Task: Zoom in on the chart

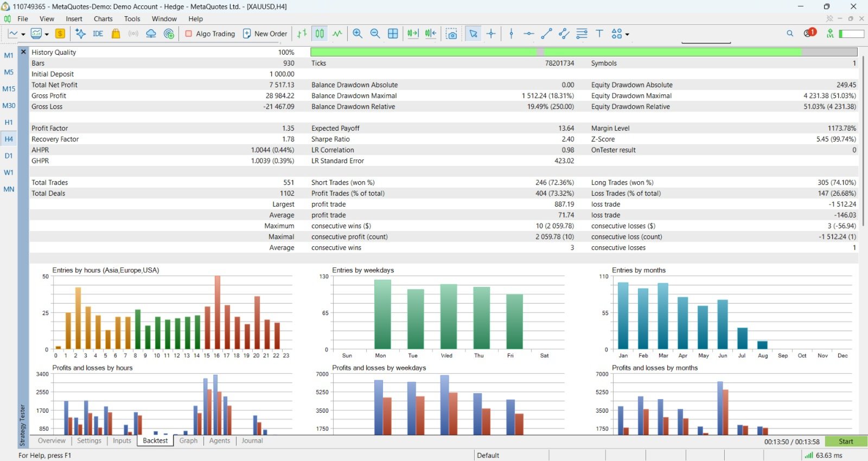Action: click(358, 34)
